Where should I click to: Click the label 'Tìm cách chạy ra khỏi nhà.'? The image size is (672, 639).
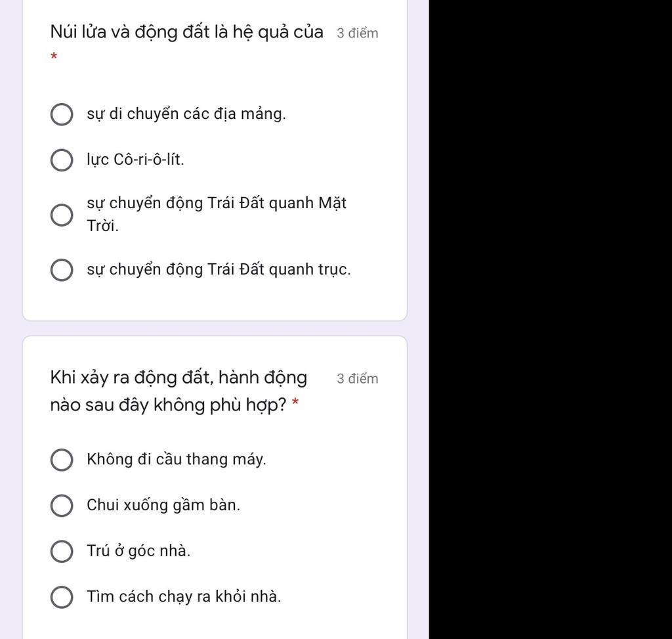pyautogui.click(x=184, y=597)
